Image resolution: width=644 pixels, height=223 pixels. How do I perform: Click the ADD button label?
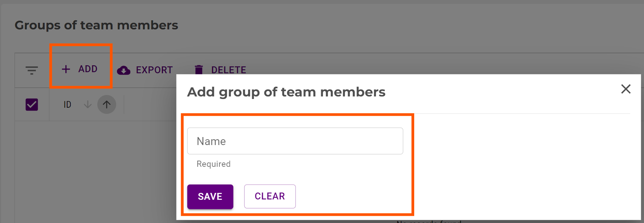88,69
